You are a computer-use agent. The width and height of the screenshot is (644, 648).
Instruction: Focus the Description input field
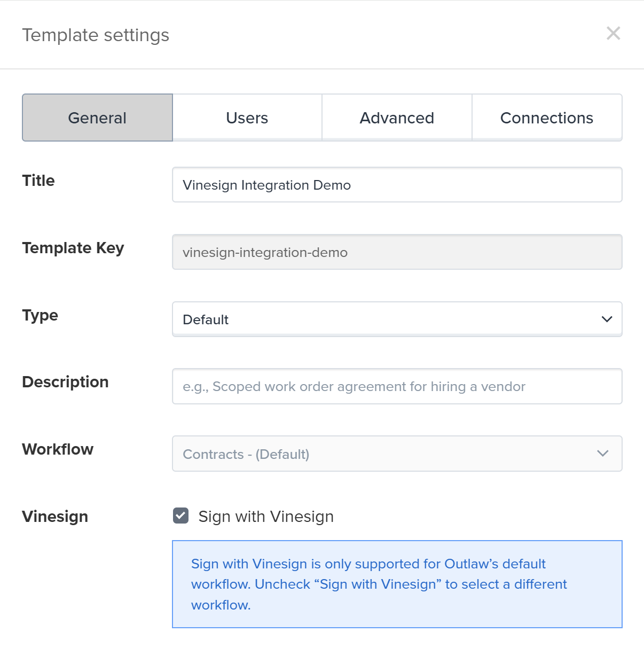(x=397, y=386)
